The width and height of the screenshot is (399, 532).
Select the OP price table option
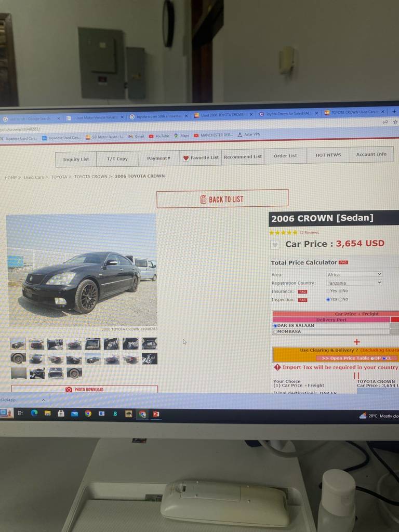pyautogui.click(x=372, y=358)
